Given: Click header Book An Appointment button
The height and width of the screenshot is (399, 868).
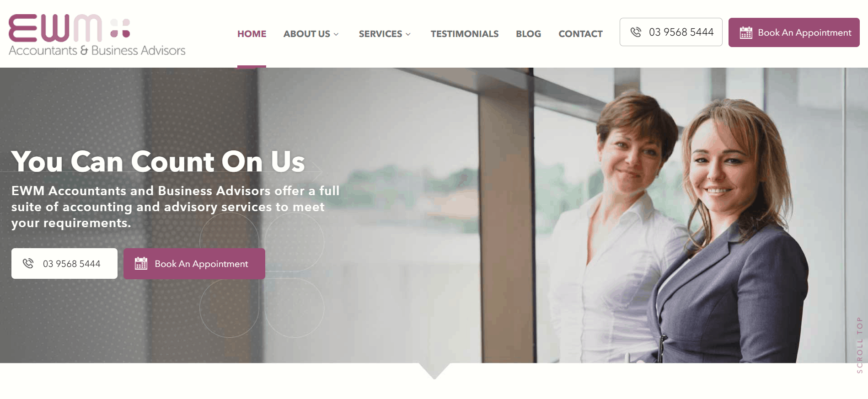Looking at the screenshot, I should click(x=794, y=32).
